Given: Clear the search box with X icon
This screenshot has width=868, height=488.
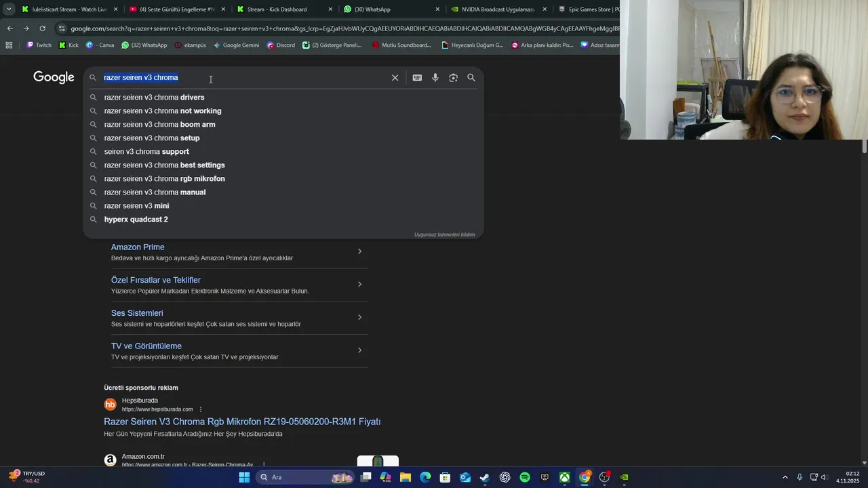Looking at the screenshot, I should (x=395, y=78).
